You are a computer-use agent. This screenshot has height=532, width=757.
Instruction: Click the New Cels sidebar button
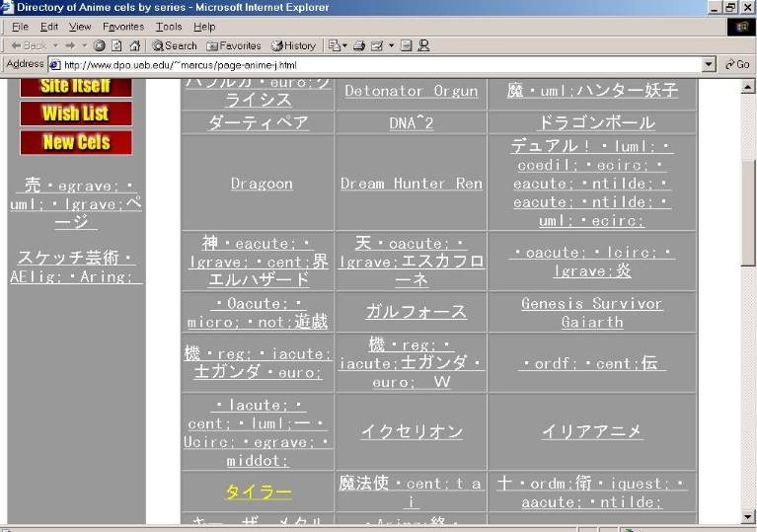(76, 142)
